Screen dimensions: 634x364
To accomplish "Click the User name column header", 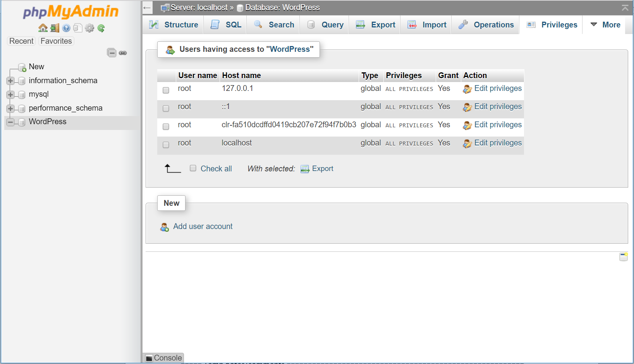I will click(x=198, y=75).
